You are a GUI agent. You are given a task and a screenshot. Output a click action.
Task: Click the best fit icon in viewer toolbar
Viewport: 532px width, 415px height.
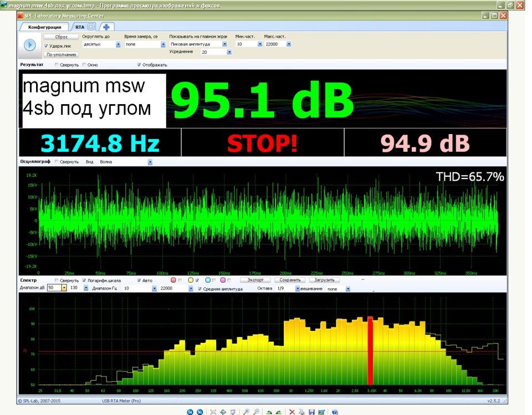click(x=213, y=412)
